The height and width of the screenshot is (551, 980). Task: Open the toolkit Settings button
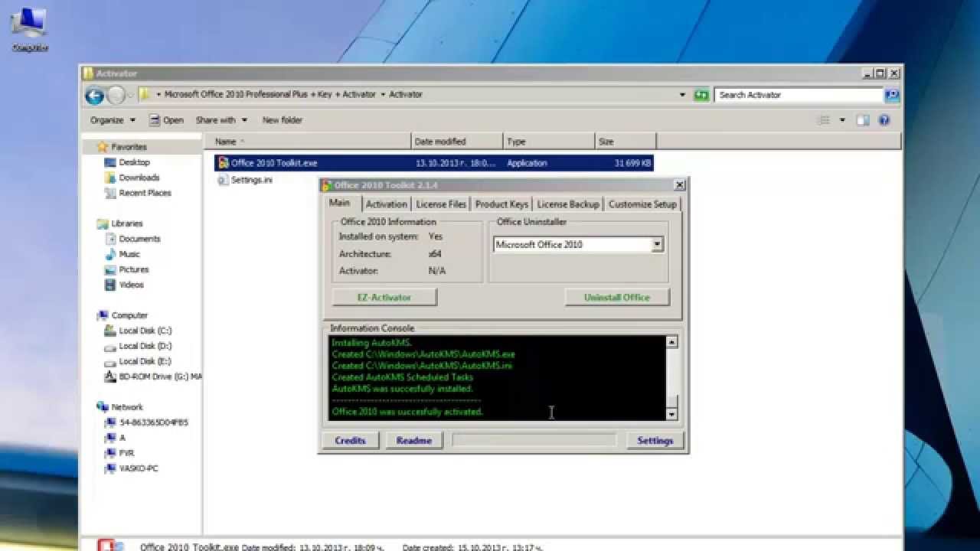click(655, 440)
